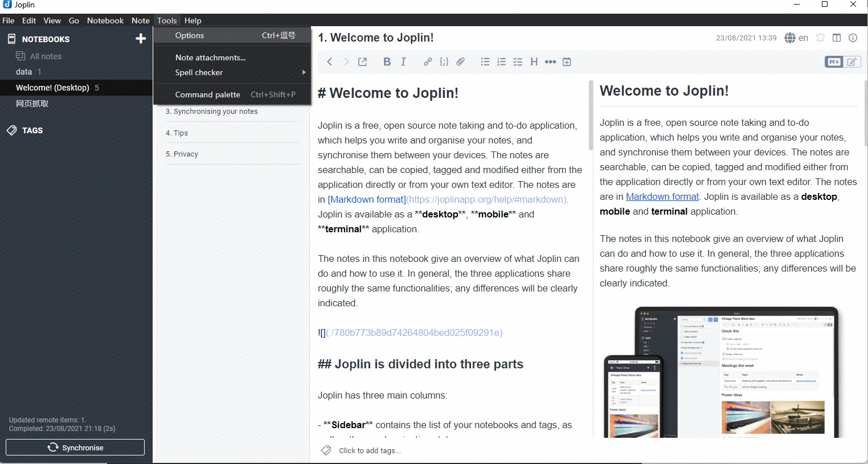Click the Notebooks header icon
Viewport: 868px width, 464px height.
[11, 39]
